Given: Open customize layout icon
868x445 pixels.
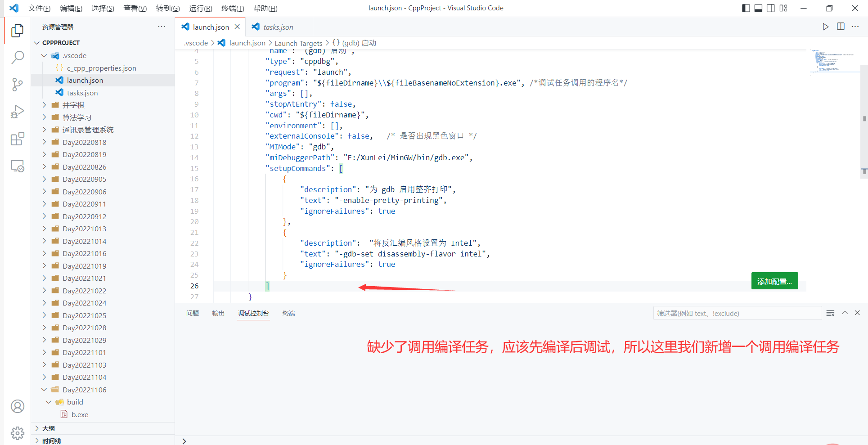Looking at the screenshot, I should pyautogui.click(x=783, y=8).
